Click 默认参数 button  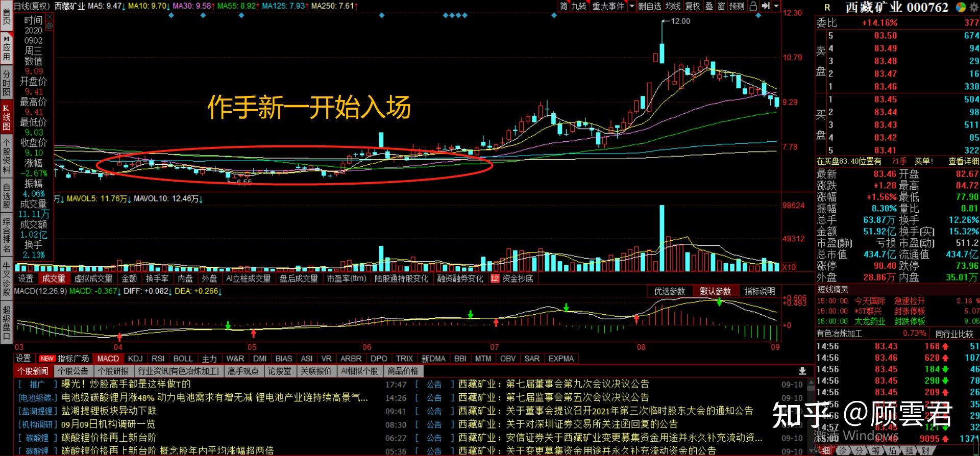[x=715, y=291]
